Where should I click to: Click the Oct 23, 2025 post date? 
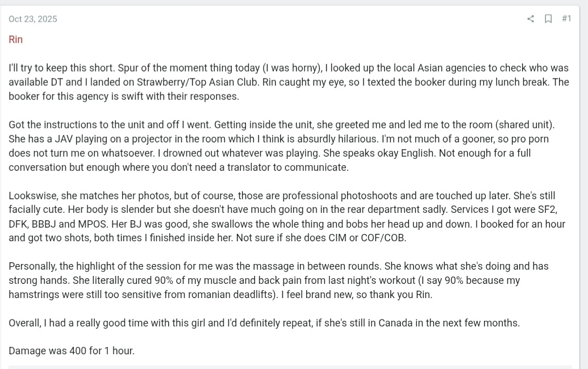(33, 19)
